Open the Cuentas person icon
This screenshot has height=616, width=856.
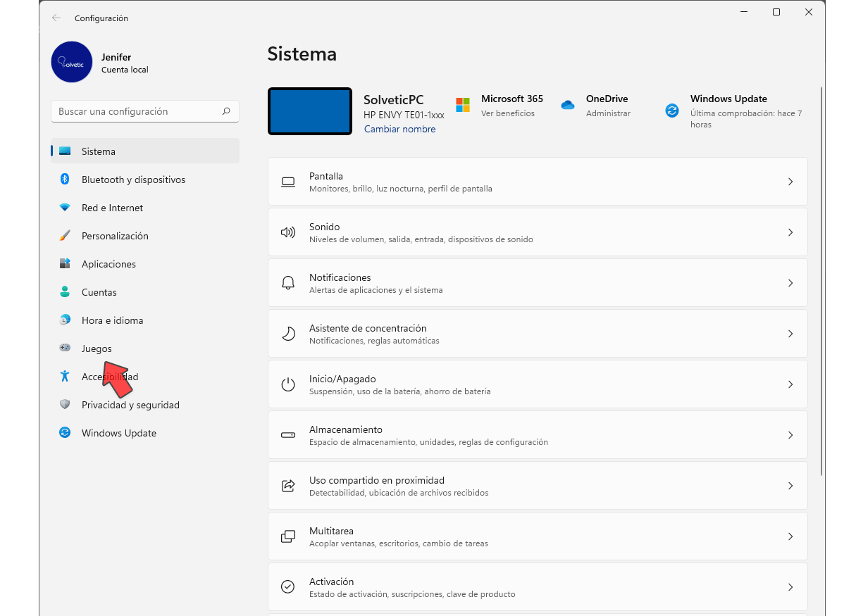(x=65, y=292)
